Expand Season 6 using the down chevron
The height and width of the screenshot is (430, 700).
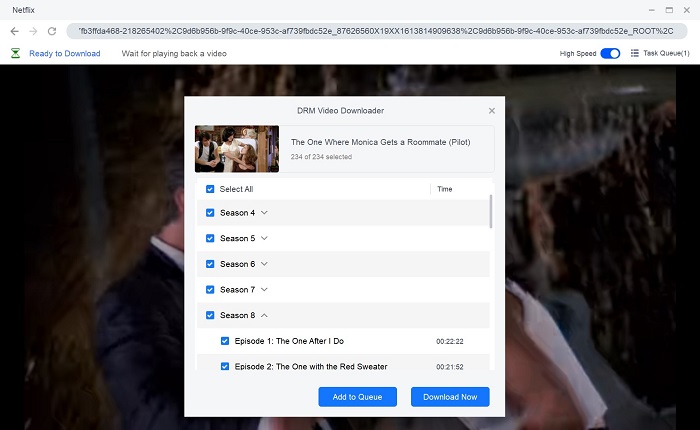(x=264, y=264)
